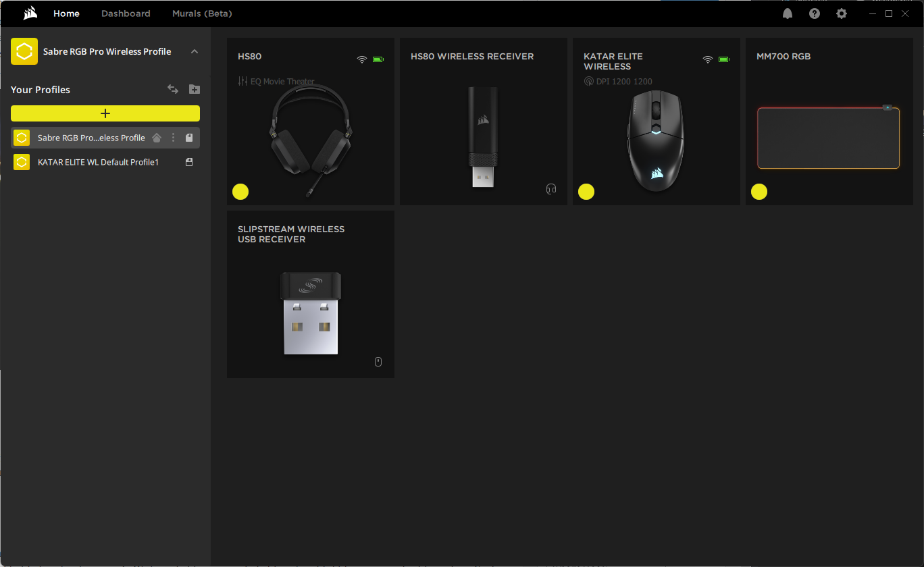The width and height of the screenshot is (924, 567).
Task: Open the MM700 RGB mousepad card
Action: tap(829, 122)
